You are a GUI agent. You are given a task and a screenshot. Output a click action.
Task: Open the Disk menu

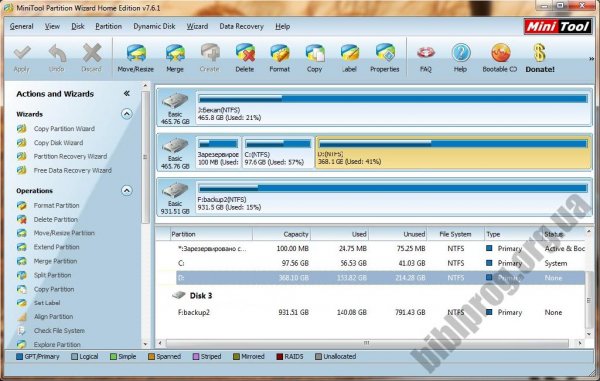78,26
